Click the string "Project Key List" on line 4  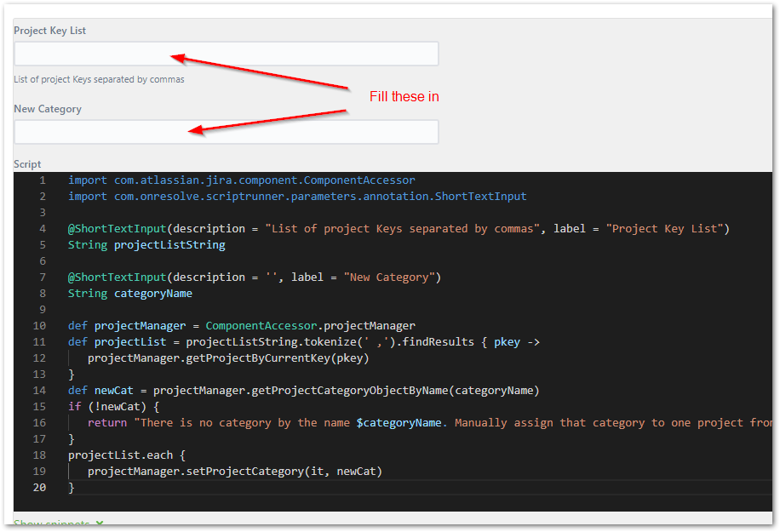pos(664,229)
